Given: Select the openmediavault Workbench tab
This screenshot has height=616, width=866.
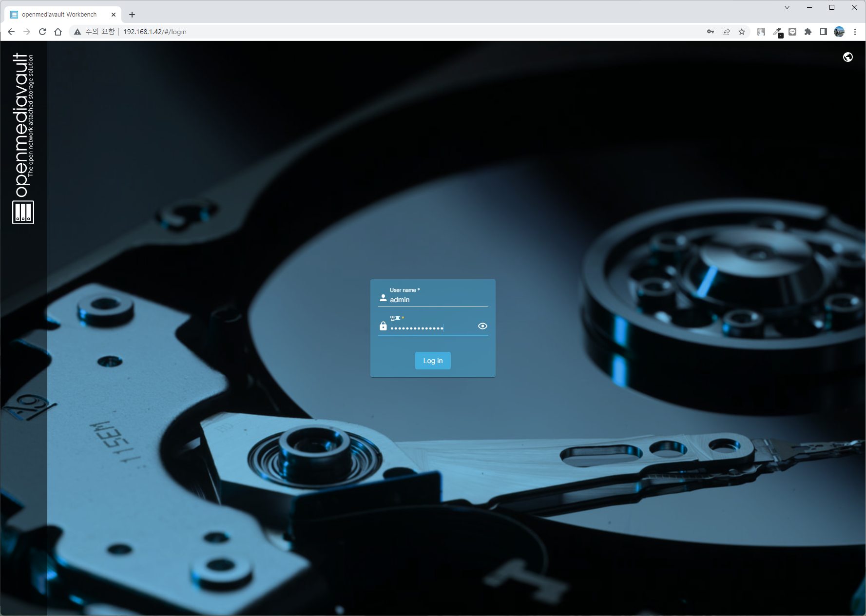Looking at the screenshot, I should click(x=63, y=15).
